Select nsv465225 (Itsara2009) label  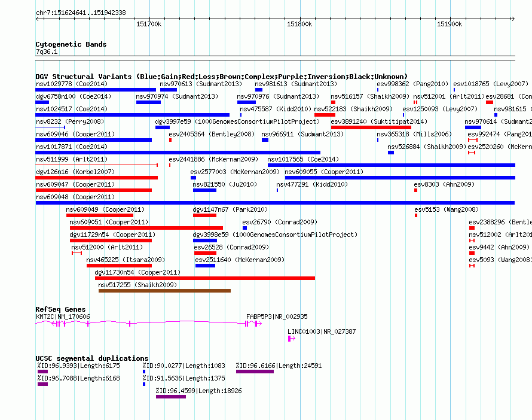pyautogui.click(x=126, y=260)
